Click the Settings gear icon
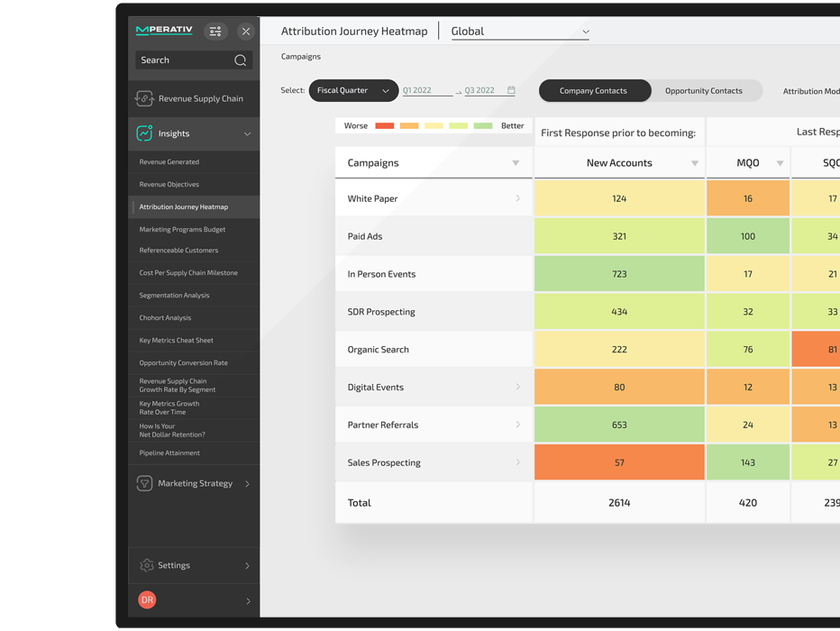Screen dimensions: 840x631 pos(146,565)
